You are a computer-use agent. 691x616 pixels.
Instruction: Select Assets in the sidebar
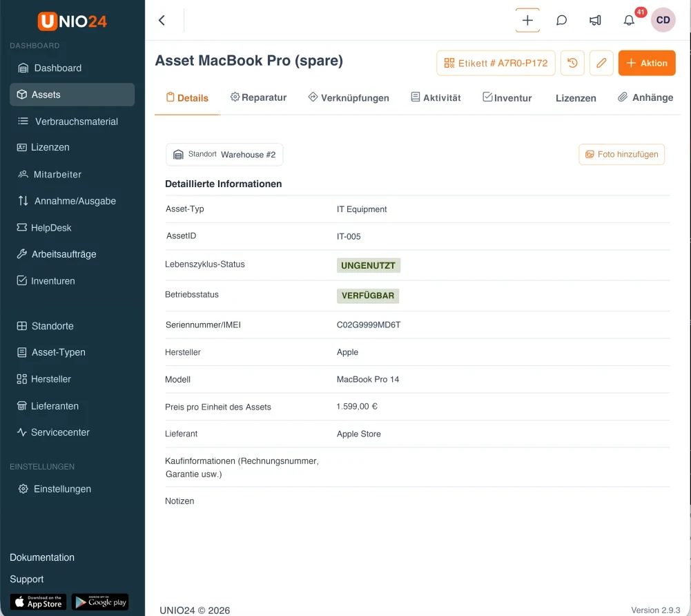[72, 95]
